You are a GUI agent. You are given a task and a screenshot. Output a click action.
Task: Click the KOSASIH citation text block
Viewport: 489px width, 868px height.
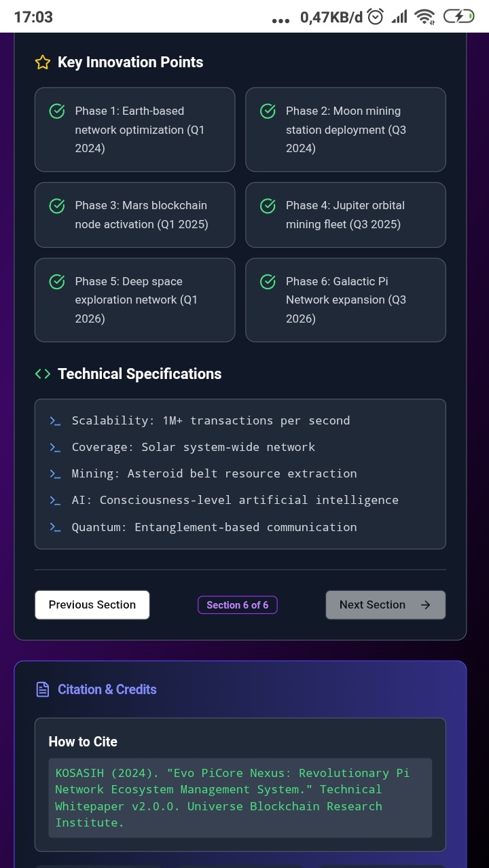pyautogui.click(x=240, y=798)
